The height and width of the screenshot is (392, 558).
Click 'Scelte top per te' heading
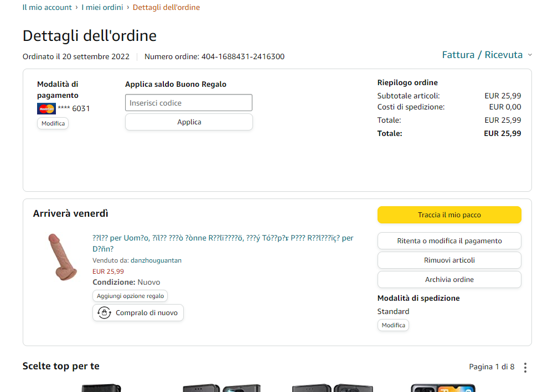(x=61, y=367)
